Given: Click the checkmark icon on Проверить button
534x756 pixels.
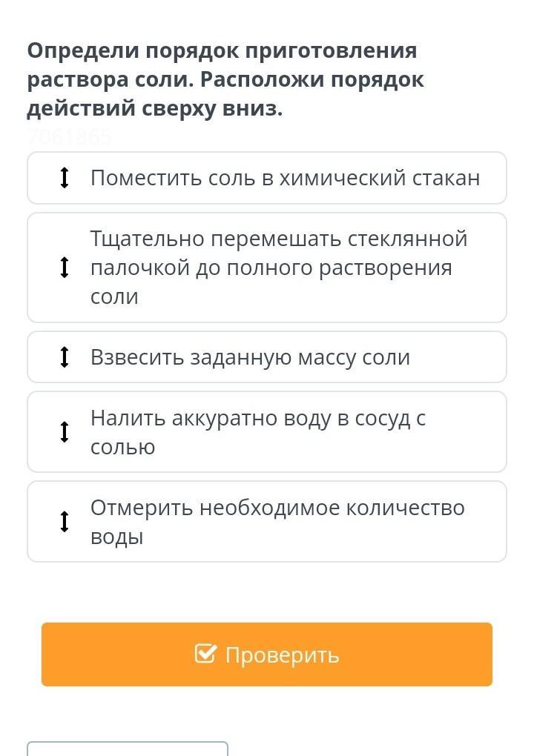Looking at the screenshot, I should (x=206, y=653).
